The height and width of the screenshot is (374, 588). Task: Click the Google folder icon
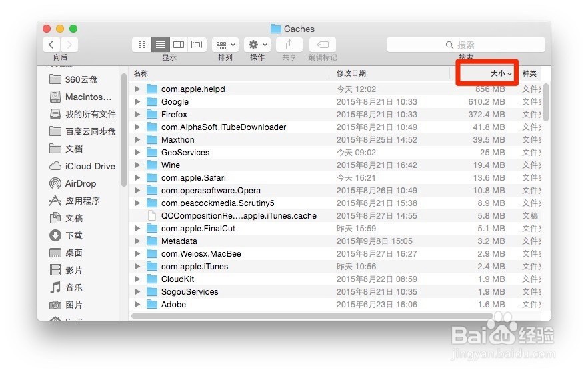[x=151, y=101]
